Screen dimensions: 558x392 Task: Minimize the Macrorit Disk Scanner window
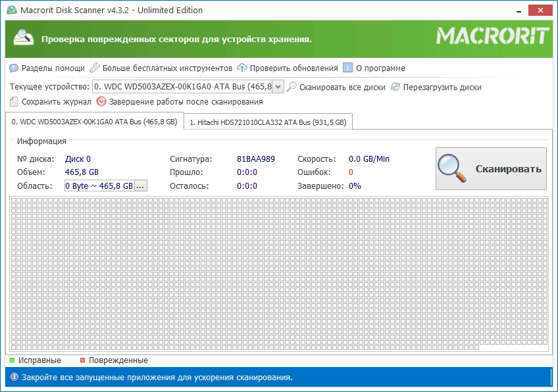pyautogui.click(x=519, y=11)
